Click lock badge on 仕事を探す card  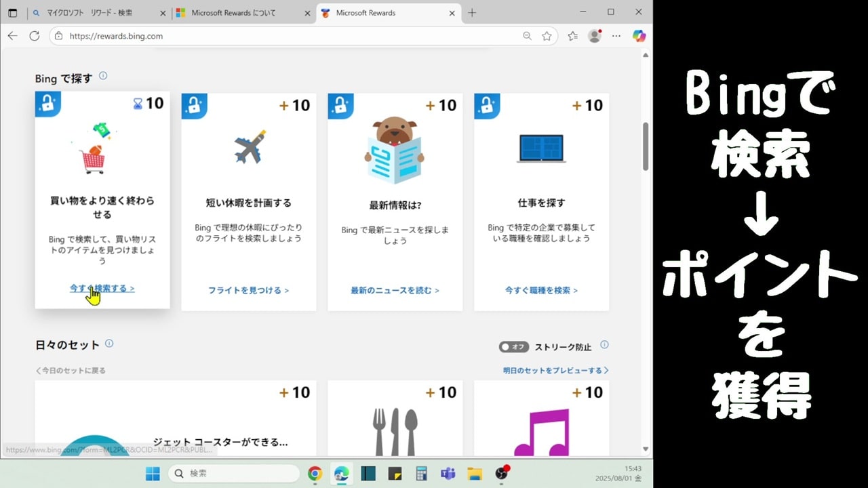tap(487, 106)
